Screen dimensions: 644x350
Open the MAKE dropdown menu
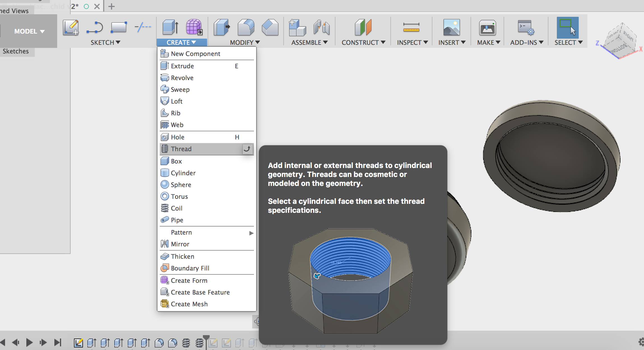click(x=488, y=43)
